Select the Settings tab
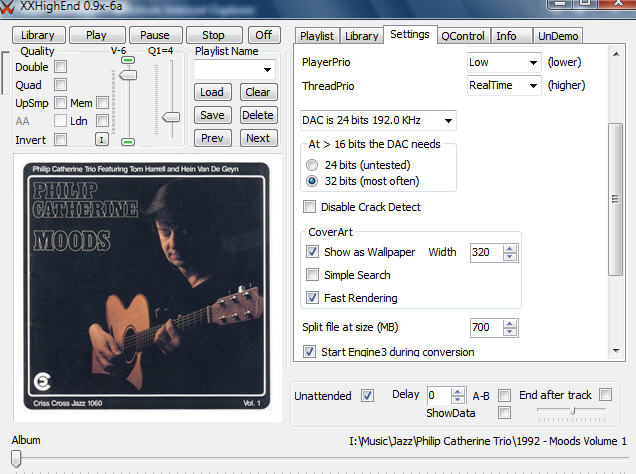 pyautogui.click(x=410, y=34)
